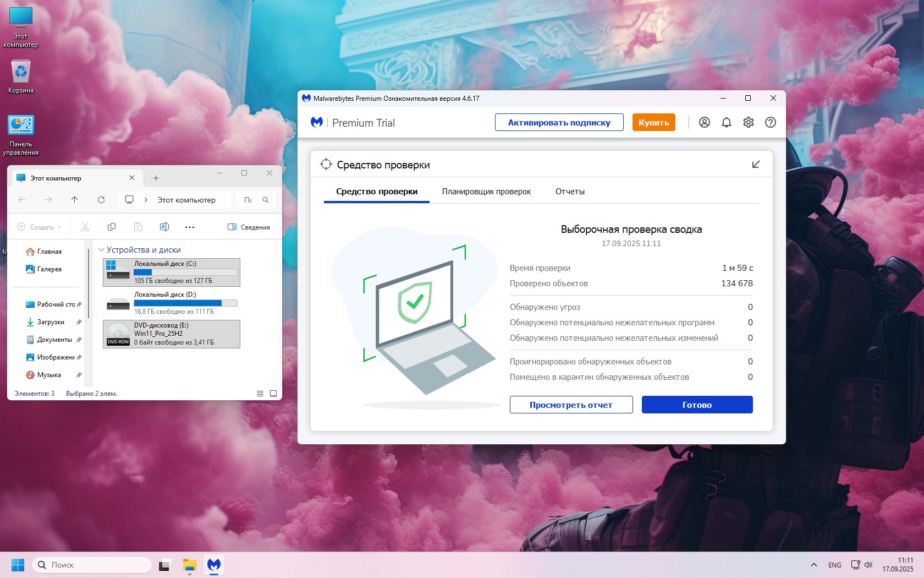Select DVD drive (E:) Win11_Pro_25H2

[172, 334]
